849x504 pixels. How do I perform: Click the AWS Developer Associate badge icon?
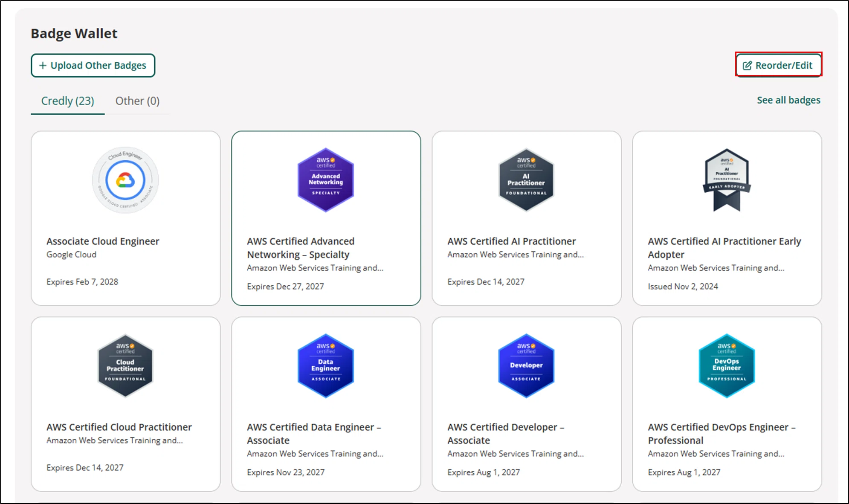coord(526,366)
